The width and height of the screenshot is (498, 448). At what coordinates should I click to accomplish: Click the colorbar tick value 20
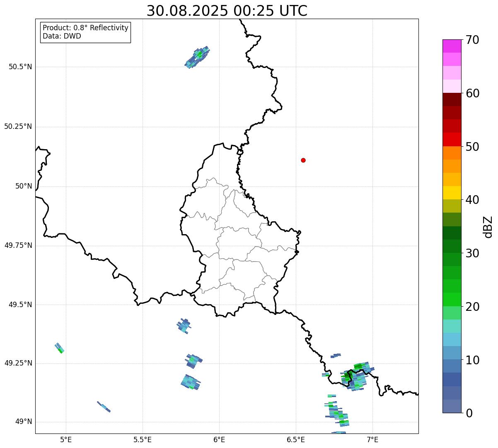tap(472, 307)
